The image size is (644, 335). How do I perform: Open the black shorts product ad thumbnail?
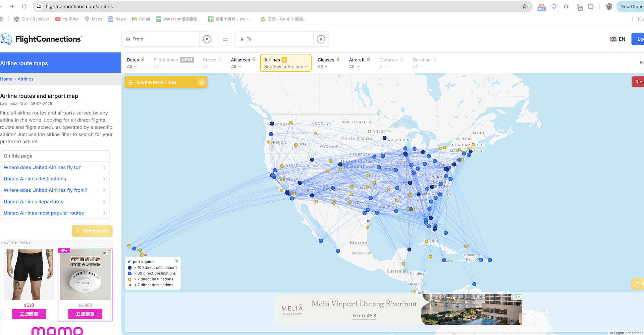click(29, 275)
